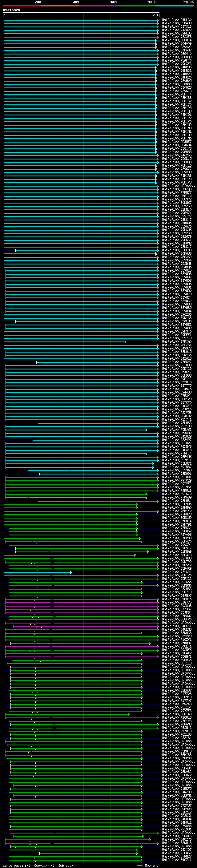Select the UniRef100_A5JME7 entry

point(176,142)
